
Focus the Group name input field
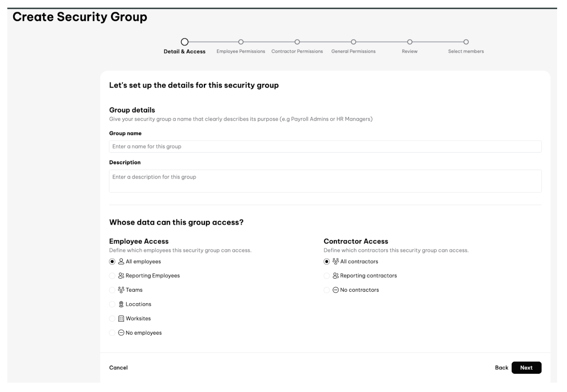click(x=325, y=146)
